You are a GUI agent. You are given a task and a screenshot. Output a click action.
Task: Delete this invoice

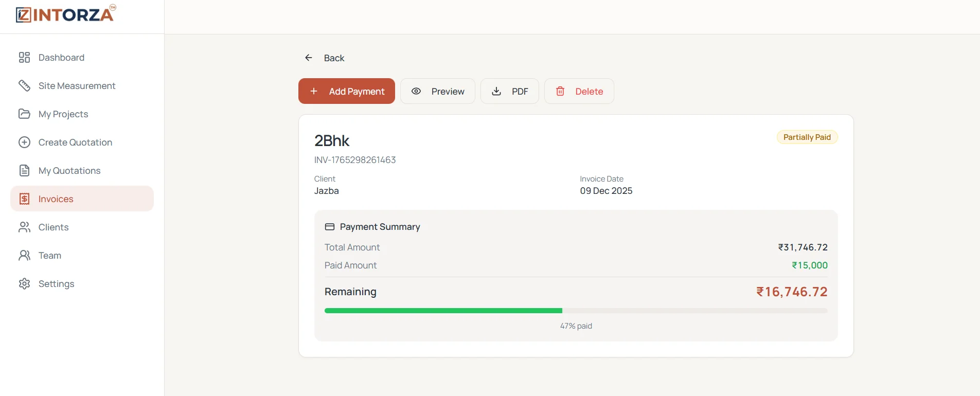click(579, 91)
